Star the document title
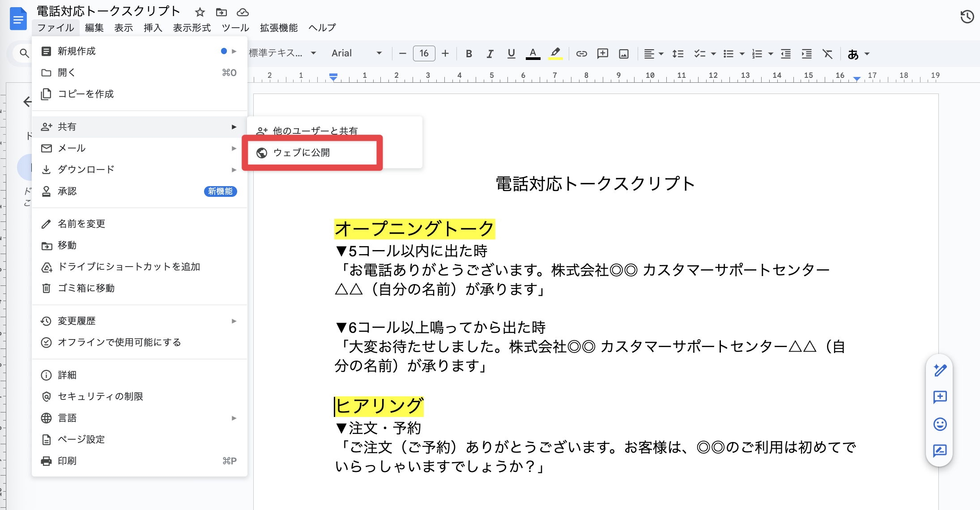 [x=200, y=12]
